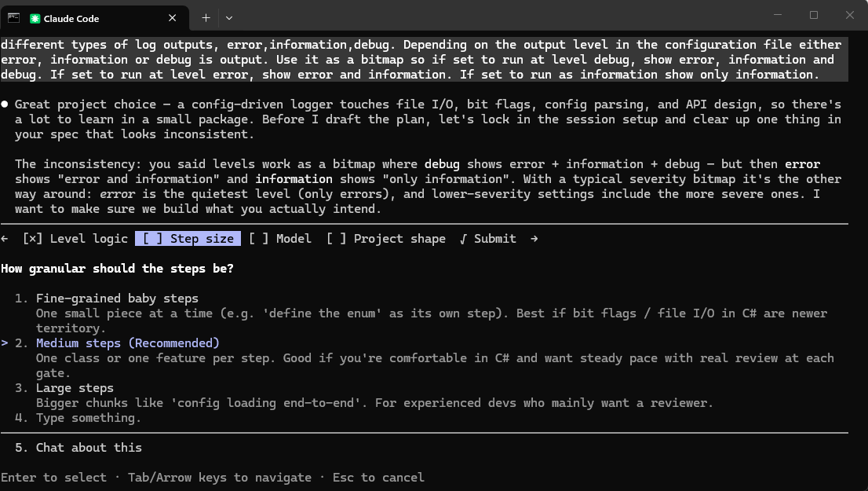Select the Step size tab
The height and width of the screenshot is (491, 868).
(x=188, y=239)
